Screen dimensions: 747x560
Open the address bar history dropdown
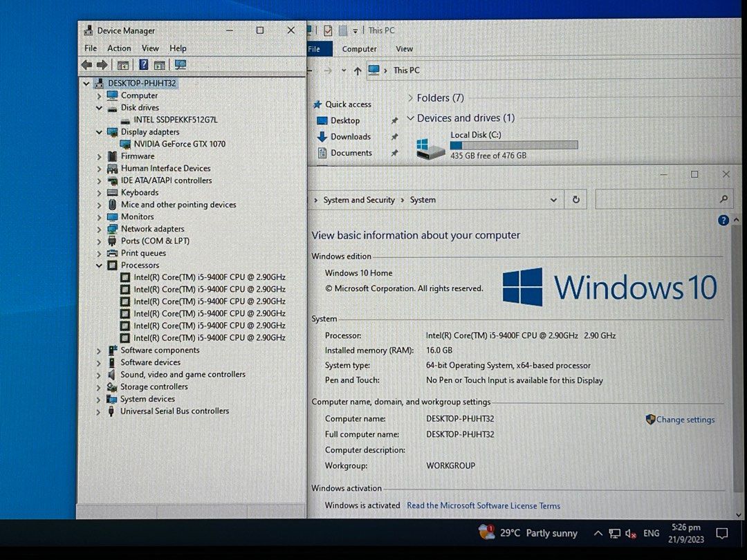click(553, 200)
